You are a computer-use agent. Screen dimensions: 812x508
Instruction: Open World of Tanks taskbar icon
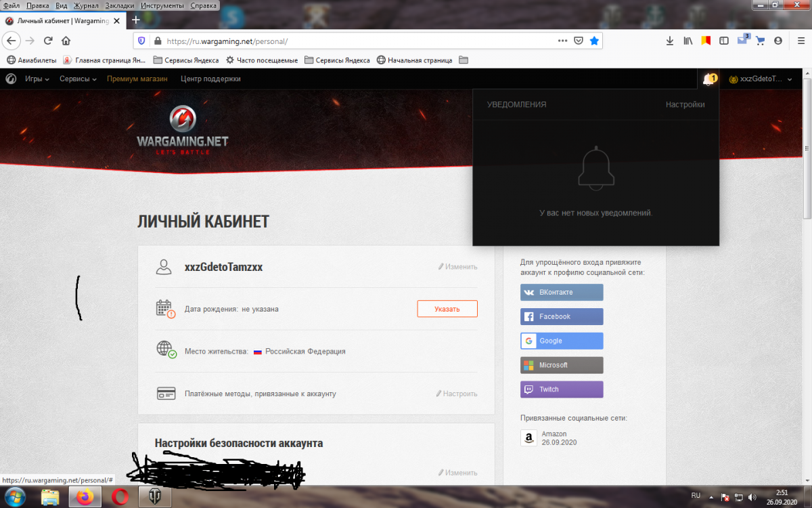[x=154, y=498]
